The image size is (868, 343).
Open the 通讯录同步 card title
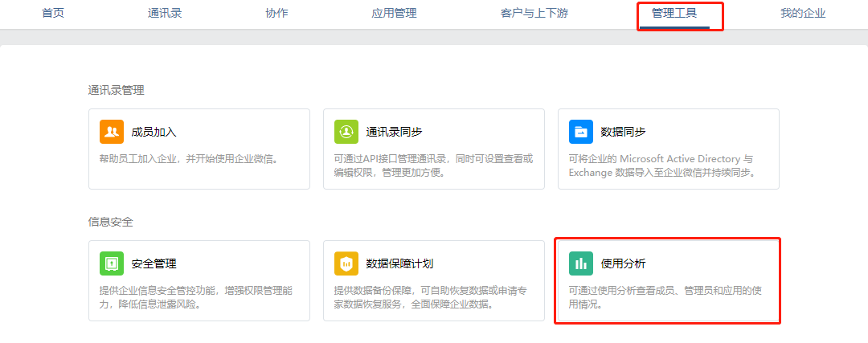click(394, 132)
